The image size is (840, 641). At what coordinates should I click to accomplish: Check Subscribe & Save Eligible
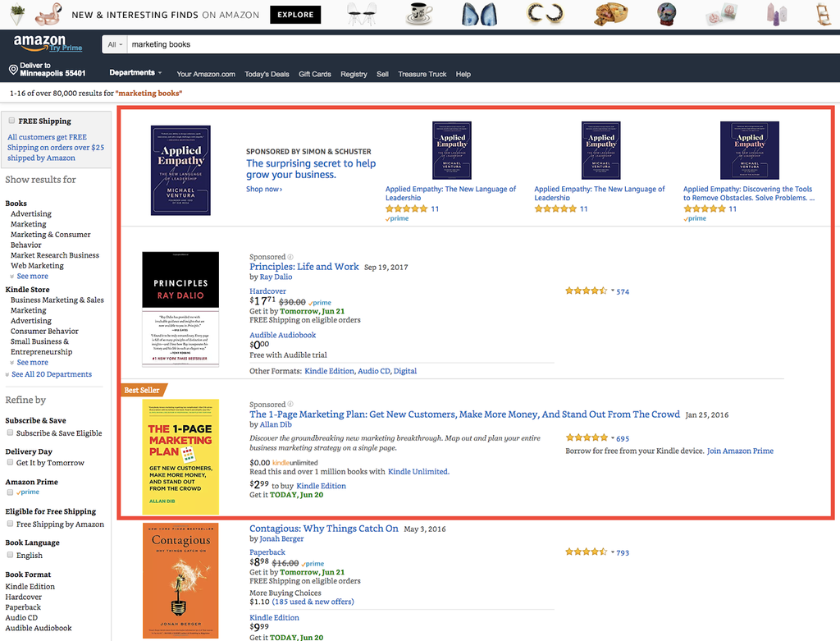[x=10, y=433]
